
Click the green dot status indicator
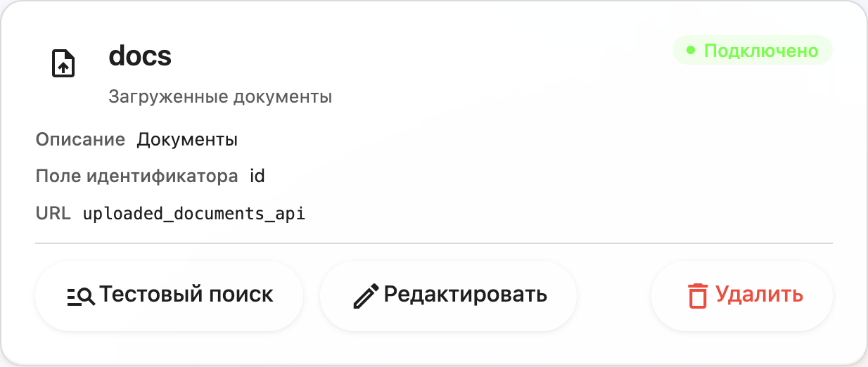tap(691, 51)
